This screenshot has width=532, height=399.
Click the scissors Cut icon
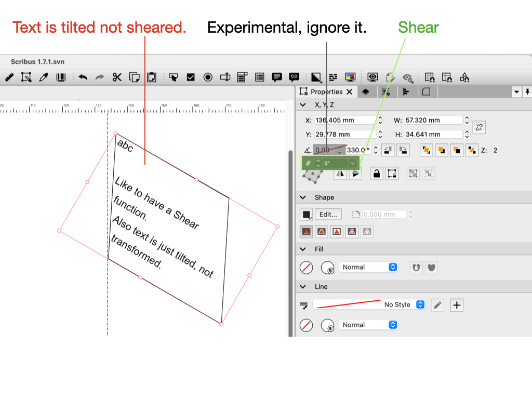117,77
